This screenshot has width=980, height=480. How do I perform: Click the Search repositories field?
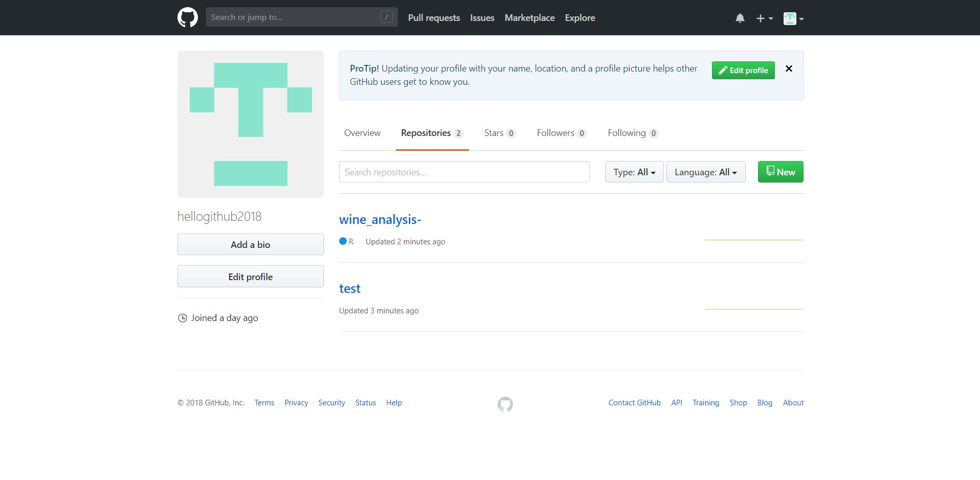coord(464,172)
